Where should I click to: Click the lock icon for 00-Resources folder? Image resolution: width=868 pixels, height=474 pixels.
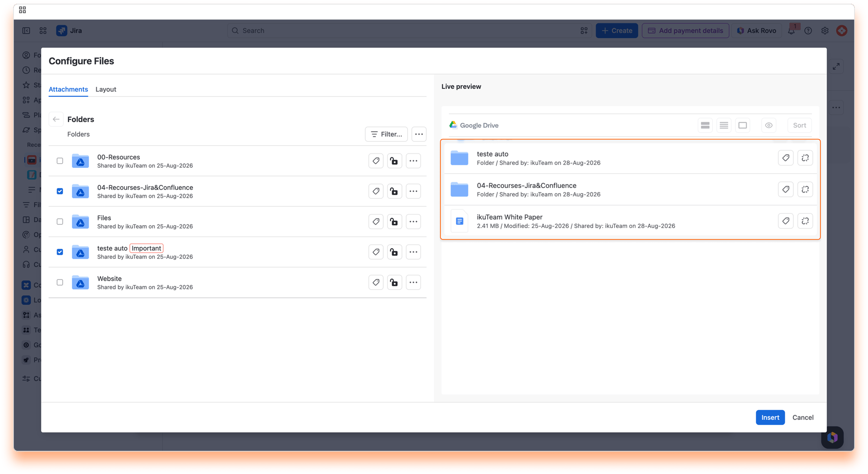(395, 161)
